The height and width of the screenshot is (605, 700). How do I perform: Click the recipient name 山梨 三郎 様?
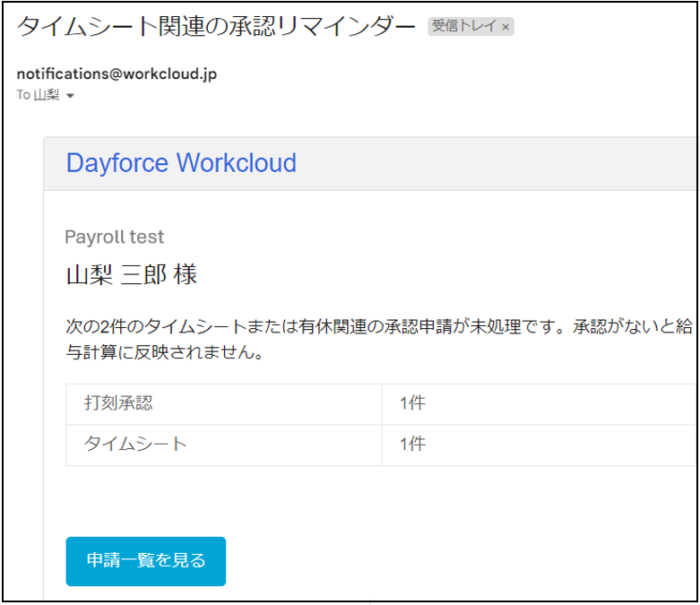coord(131,274)
